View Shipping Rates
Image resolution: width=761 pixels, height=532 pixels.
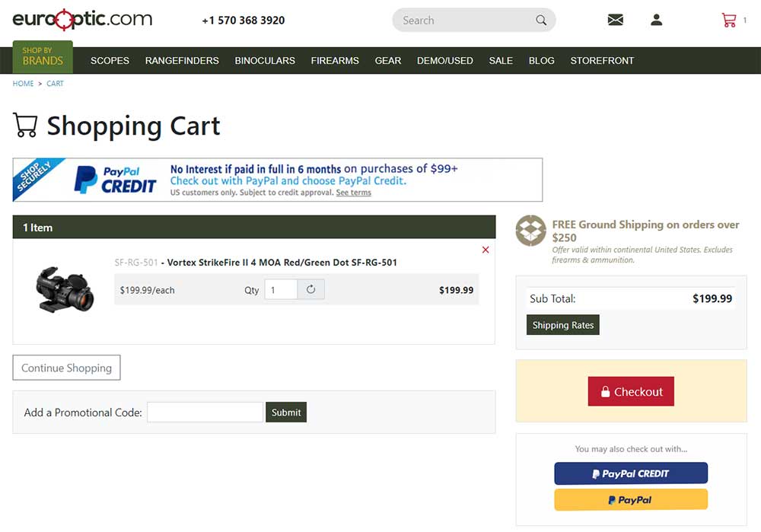[562, 325]
